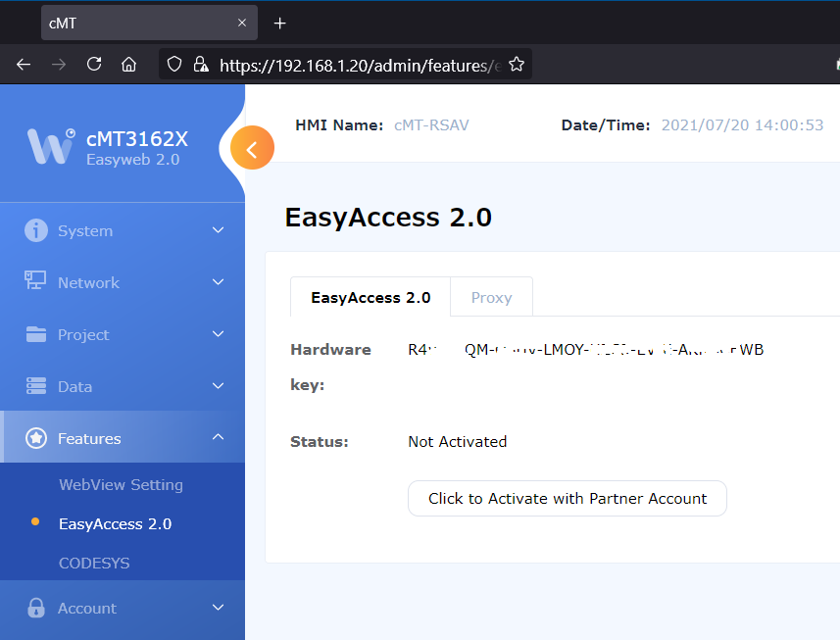
Task: Expand the Account menu chevron
Action: tap(218, 608)
